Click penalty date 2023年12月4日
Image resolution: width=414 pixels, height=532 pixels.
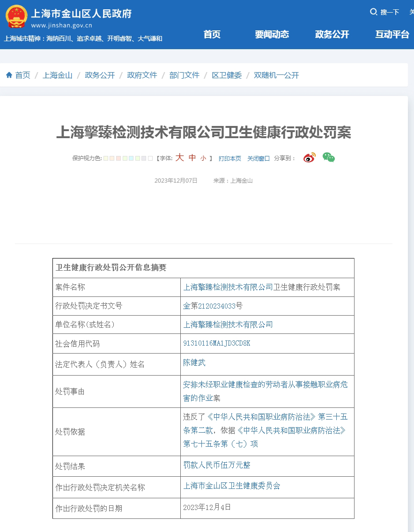pyautogui.click(x=207, y=507)
